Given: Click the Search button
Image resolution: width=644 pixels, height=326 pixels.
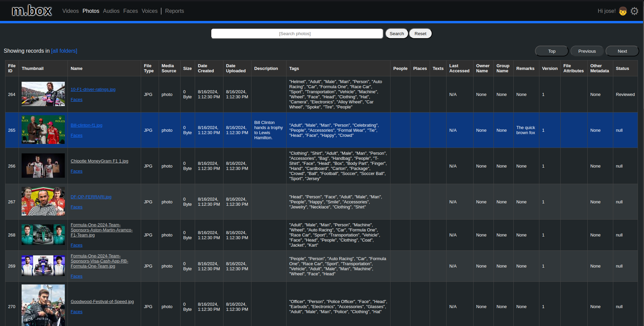Looking at the screenshot, I should click(x=397, y=33).
